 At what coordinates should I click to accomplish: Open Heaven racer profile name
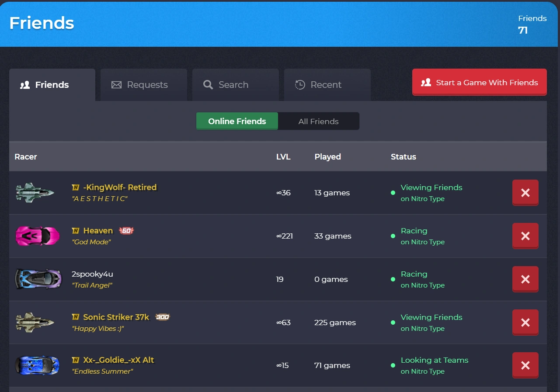[98, 231]
